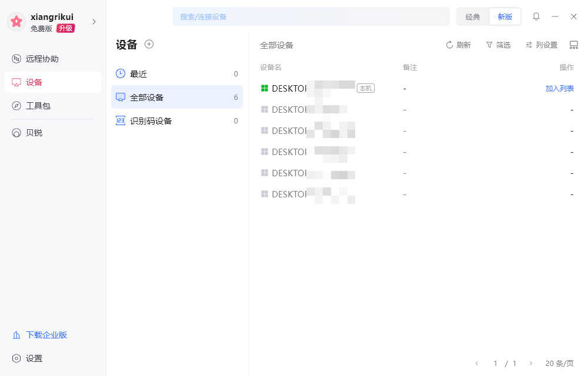Click 刷新 to refresh devices
Image resolution: width=588 pixels, height=376 pixels.
pyautogui.click(x=458, y=45)
